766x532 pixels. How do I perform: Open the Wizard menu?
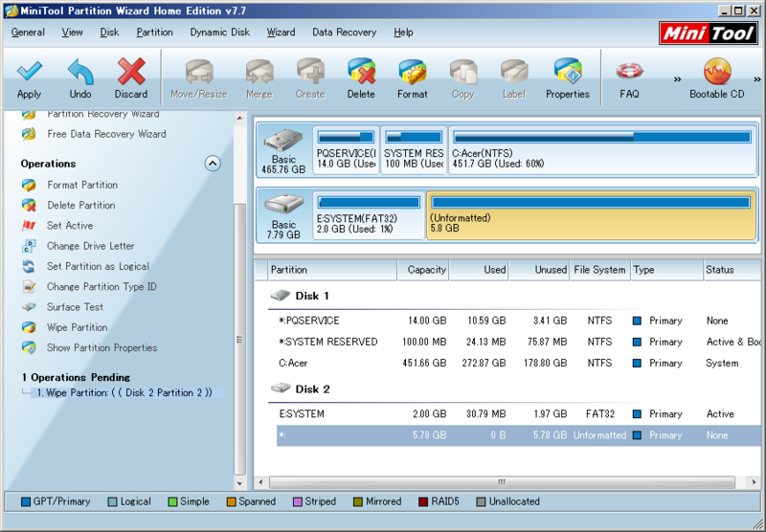click(281, 33)
